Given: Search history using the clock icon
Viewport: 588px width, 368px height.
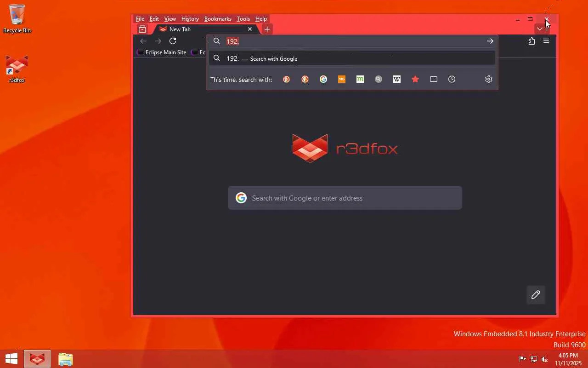Looking at the screenshot, I should click(452, 79).
